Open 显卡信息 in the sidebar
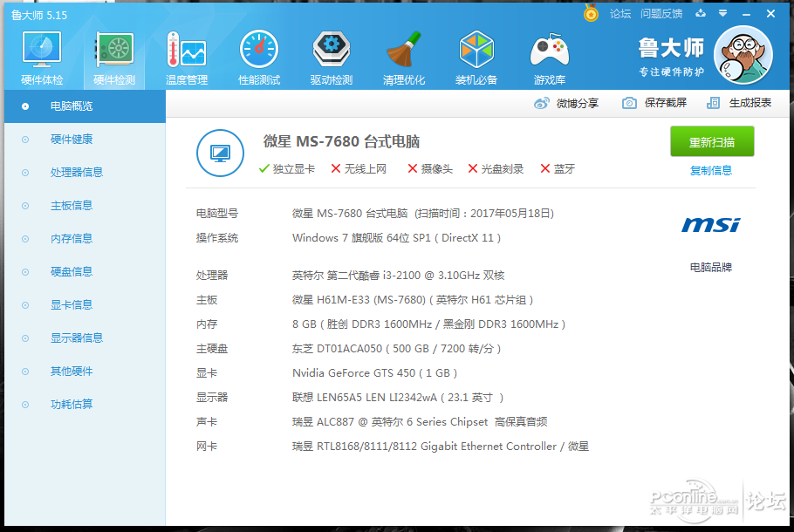Viewport: 794px width, 532px height. (x=86, y=304)
